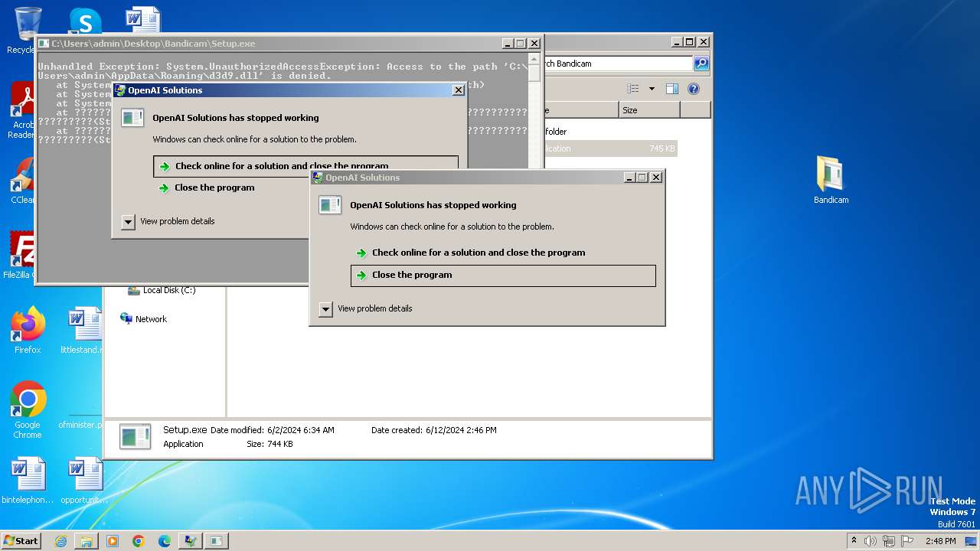This screenshot has width=980, height=551.
Task: Click Internet Explorer taskbar icon
Action: (60, 541)
